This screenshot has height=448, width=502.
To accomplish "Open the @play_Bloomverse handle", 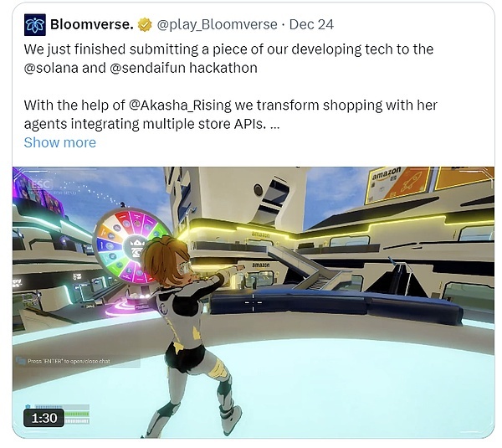I will click(217, 24).
